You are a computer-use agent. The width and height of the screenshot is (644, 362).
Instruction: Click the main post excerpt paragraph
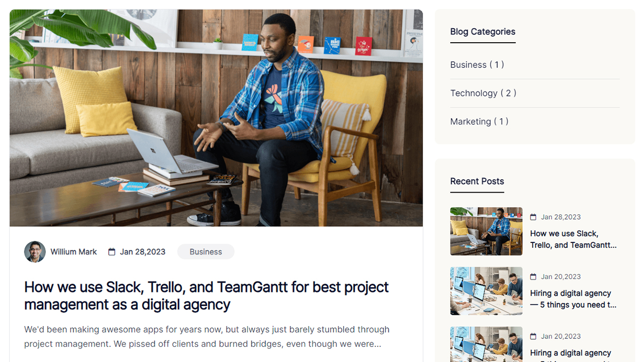coord(207,337)
